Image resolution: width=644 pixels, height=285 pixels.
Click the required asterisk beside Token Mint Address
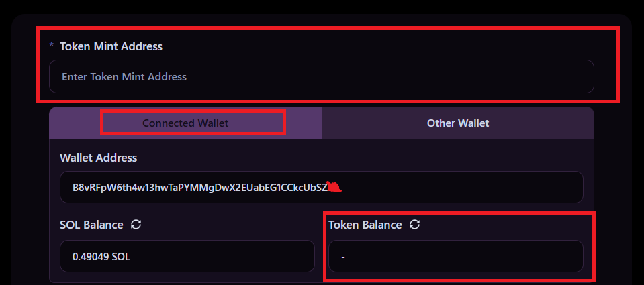[x=51, y=46]
